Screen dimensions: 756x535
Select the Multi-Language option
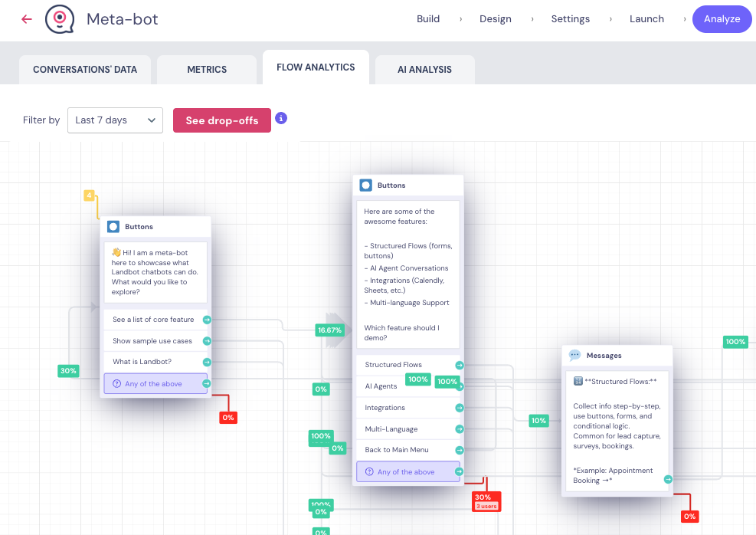tap(408, 429)
